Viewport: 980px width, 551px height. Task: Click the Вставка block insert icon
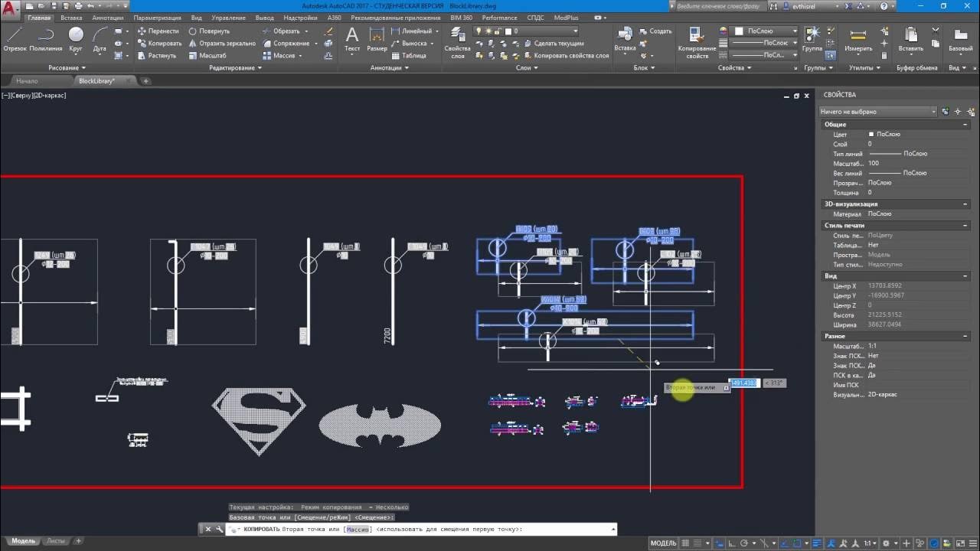pos(625,40)
